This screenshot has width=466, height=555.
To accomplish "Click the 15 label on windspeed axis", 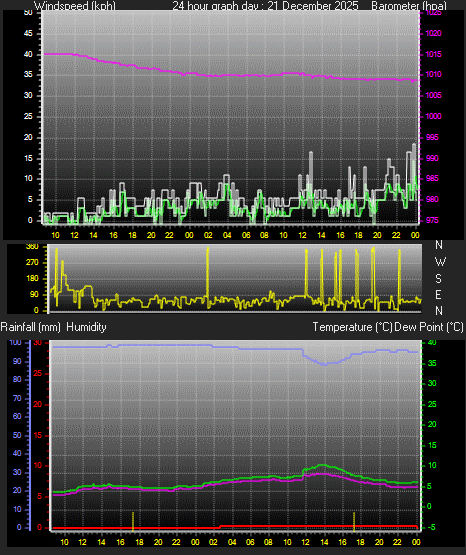I will (x=28, y=158).
